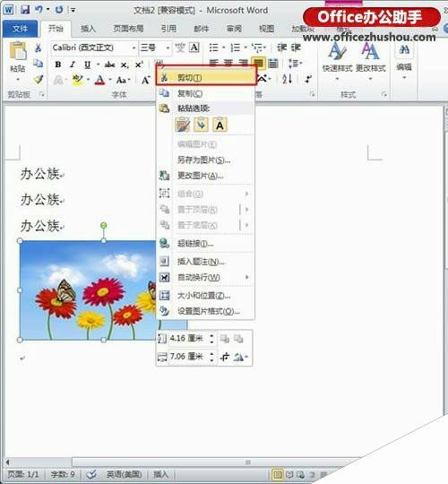Click the merge formatting paste option icon
Screen dimensions: 448x484
(201, 125)
